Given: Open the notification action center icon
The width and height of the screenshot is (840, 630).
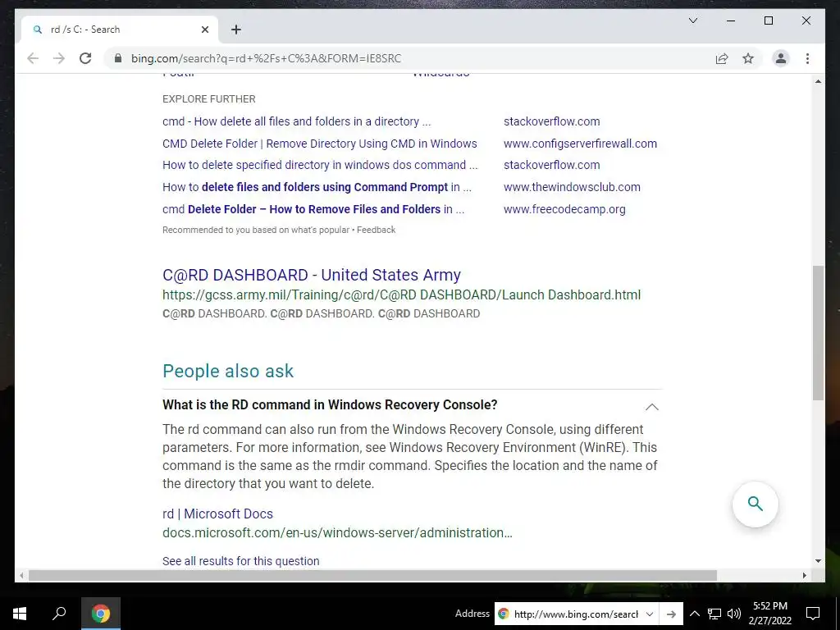Looking at the screenshot, I should pyautogui.click(x=813, y=614).
